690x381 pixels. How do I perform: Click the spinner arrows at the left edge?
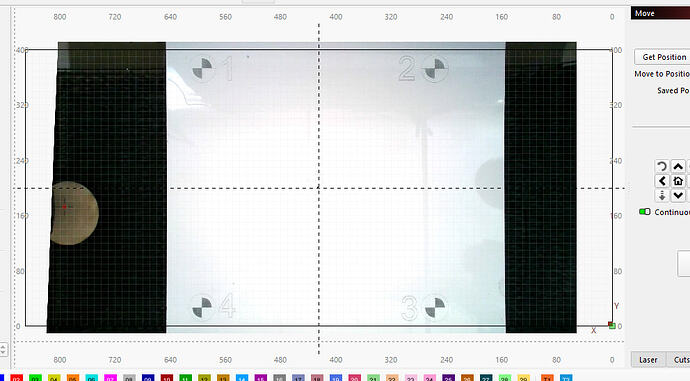3,350
